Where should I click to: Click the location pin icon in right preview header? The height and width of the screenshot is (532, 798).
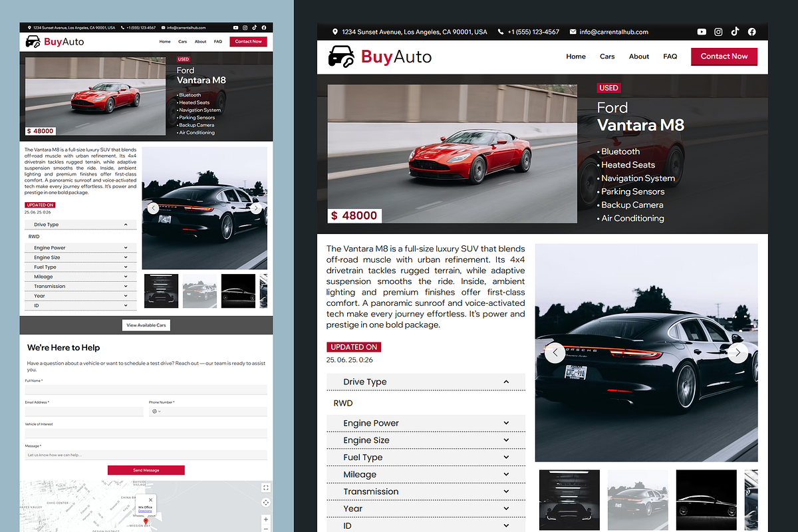coord(335,32)
